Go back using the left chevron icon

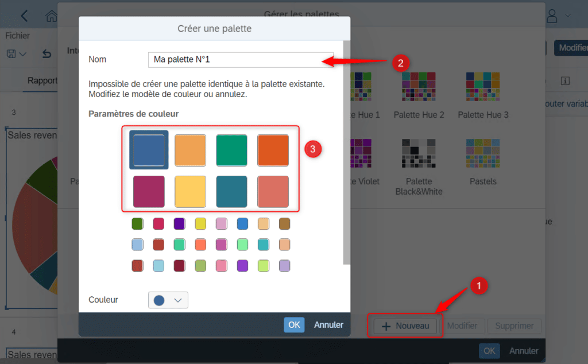coord(24,16)
